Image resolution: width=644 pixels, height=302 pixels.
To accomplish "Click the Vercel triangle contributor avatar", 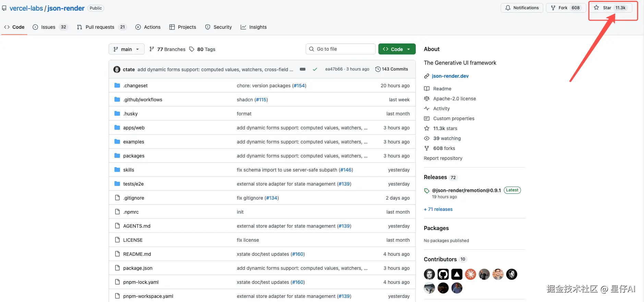I will click(457, 274).
